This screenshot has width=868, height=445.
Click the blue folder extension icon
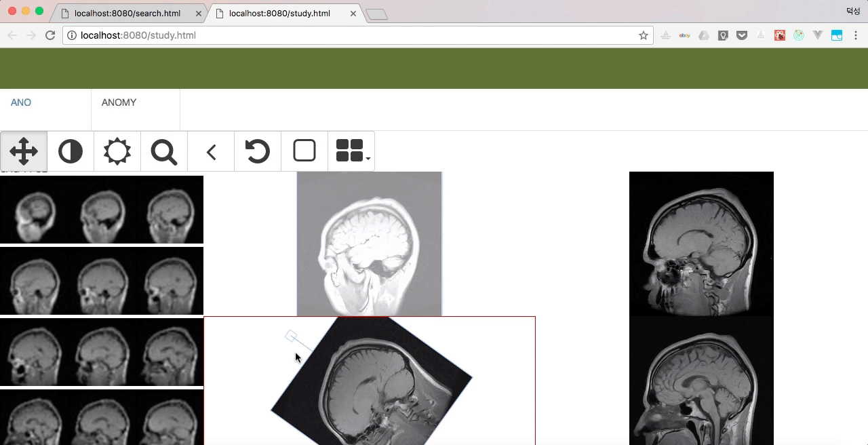pos(837,35)
